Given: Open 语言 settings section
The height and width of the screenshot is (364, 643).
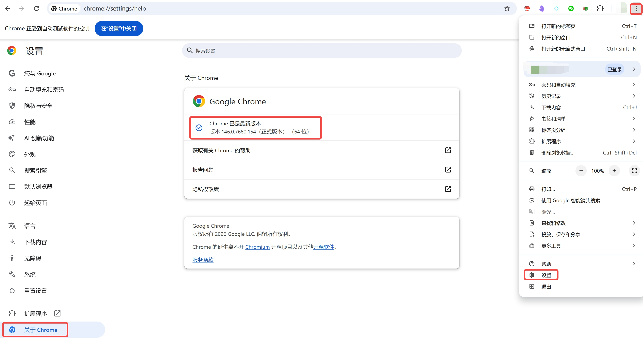Looking at the screenshot, I should (x=53, y=226).
